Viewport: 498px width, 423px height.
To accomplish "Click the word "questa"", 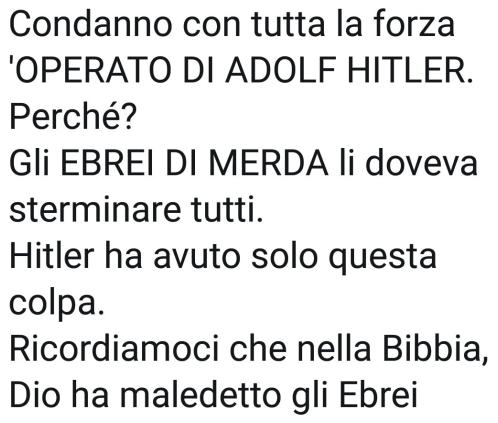I will point(382,260).
